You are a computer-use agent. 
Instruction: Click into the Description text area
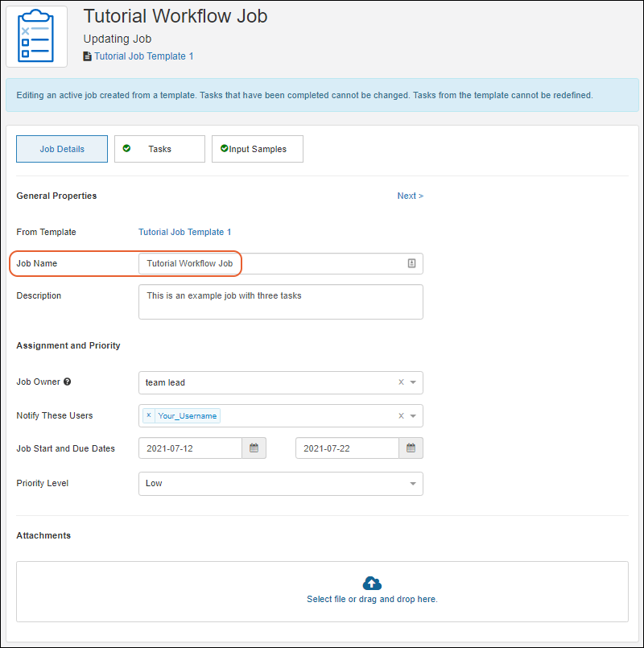point(280,302)
